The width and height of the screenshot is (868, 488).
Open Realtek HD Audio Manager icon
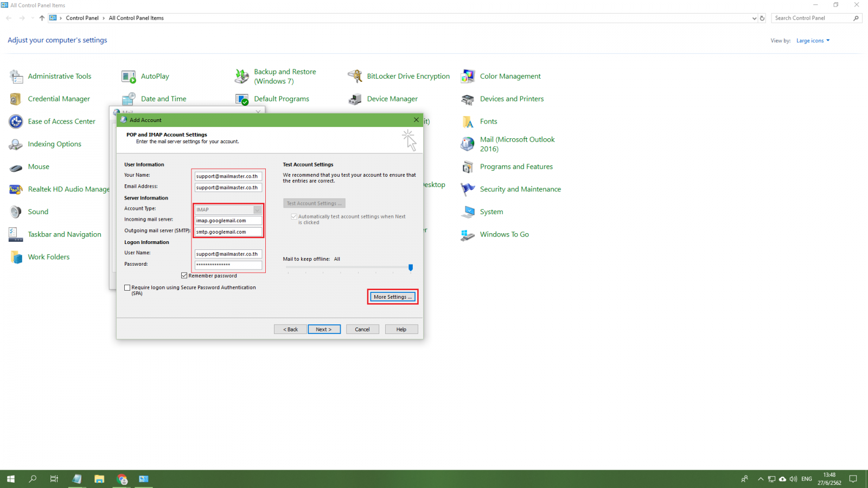coord(16,189)
